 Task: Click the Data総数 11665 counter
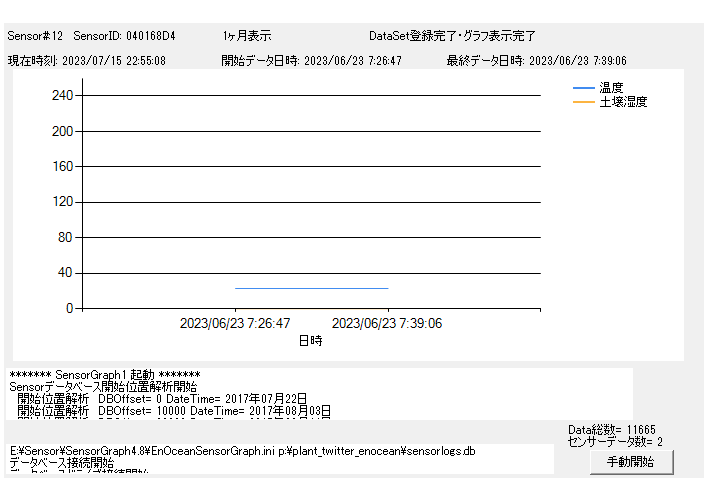pos(612,429)
